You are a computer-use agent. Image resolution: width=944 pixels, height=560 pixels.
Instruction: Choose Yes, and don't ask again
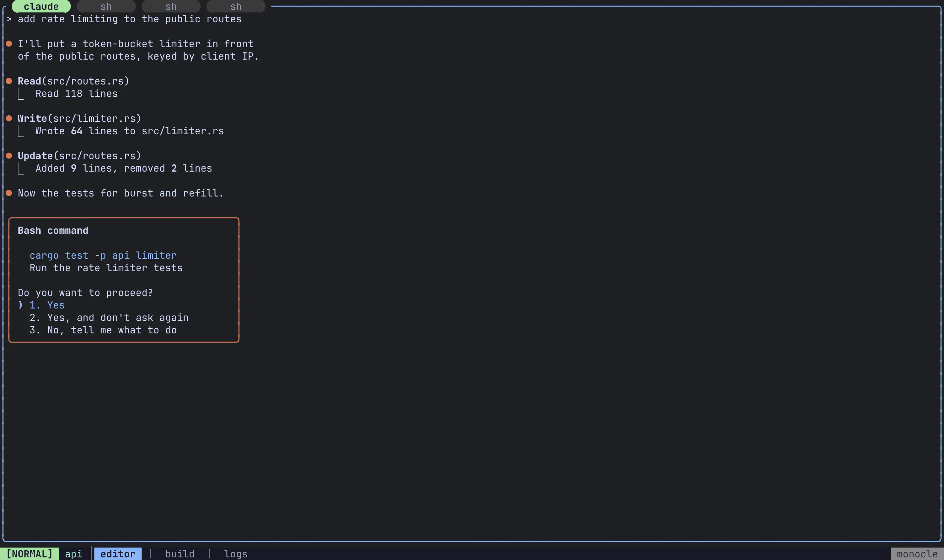[x=109, y=317]
